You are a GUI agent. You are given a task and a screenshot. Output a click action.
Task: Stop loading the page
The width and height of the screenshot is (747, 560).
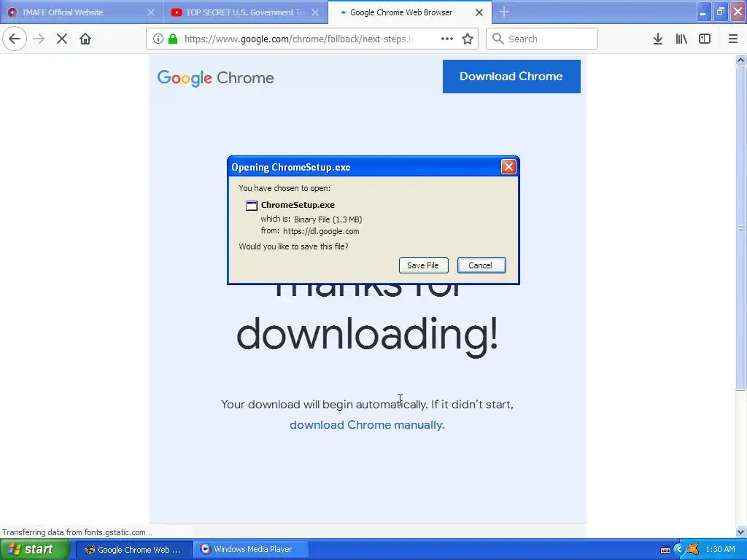click(62, 39)
